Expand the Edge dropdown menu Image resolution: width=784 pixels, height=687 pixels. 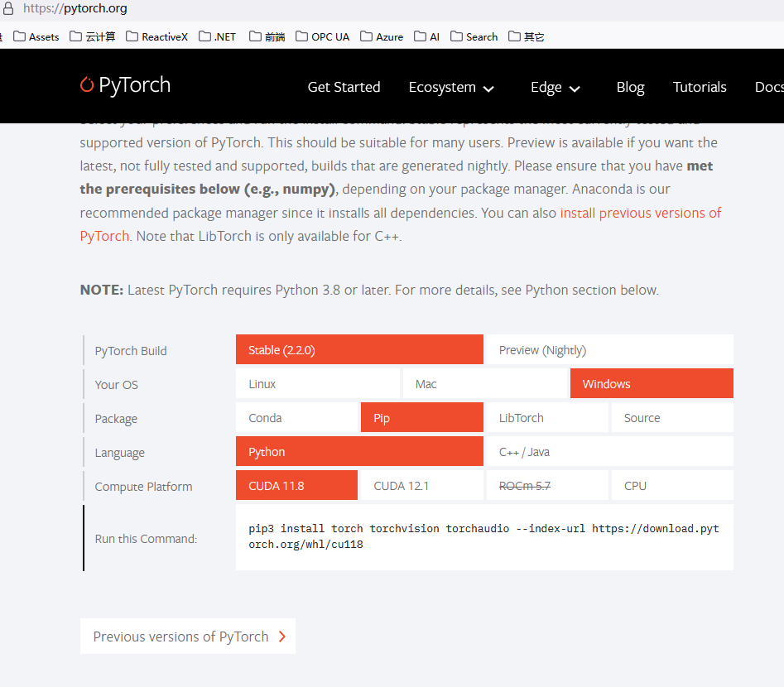tap(555, 88)
